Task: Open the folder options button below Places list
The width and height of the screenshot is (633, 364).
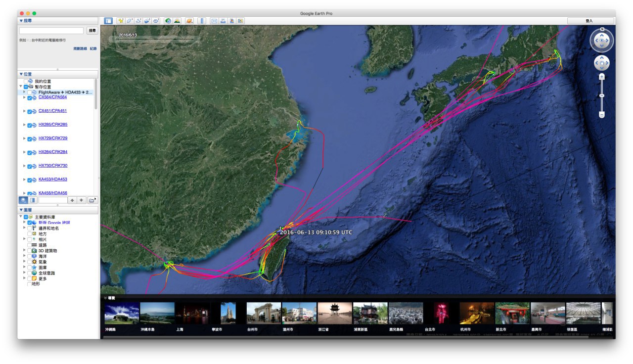Action: click(x=92, y=200)
